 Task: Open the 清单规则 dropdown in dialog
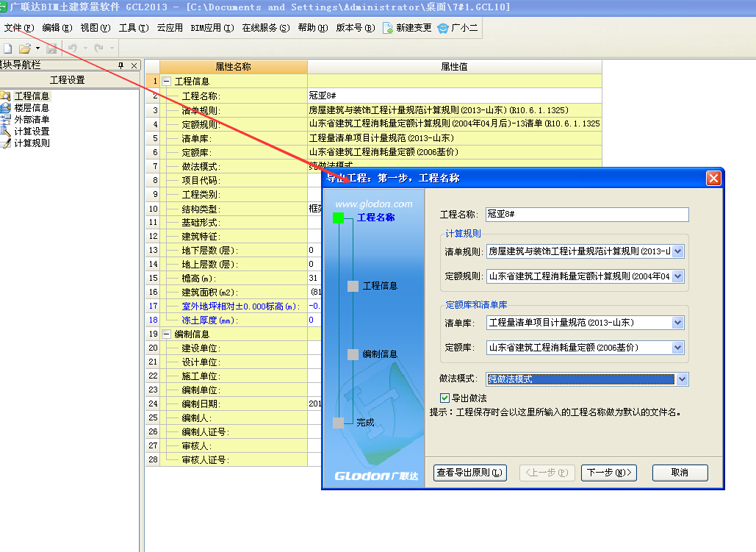coord(678,251)
